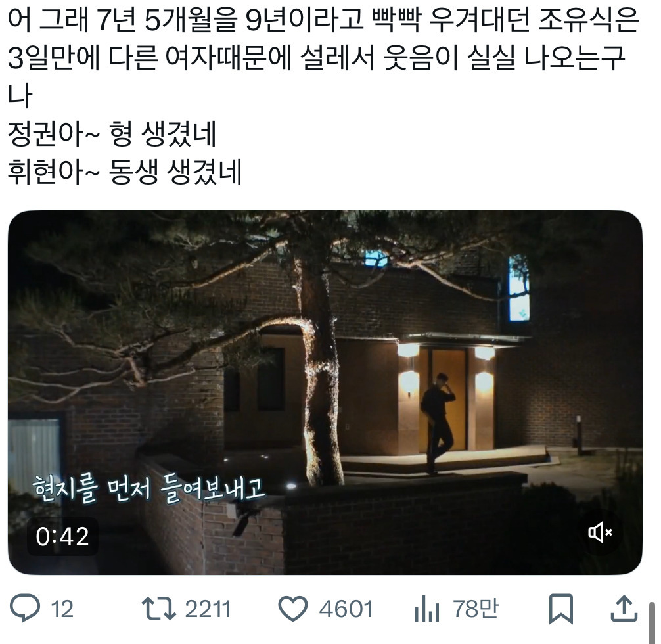Click the likes count 4601
The width and height of the screenshot is (661, 644).
(x=346, y=609)
